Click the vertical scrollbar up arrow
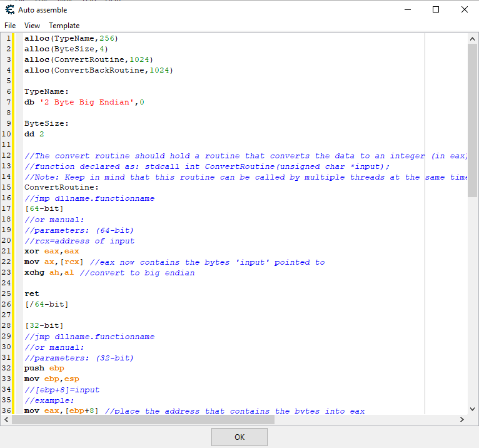Image resolution: width=479 pixels, height=448 pixels. (x=473, y=38)
